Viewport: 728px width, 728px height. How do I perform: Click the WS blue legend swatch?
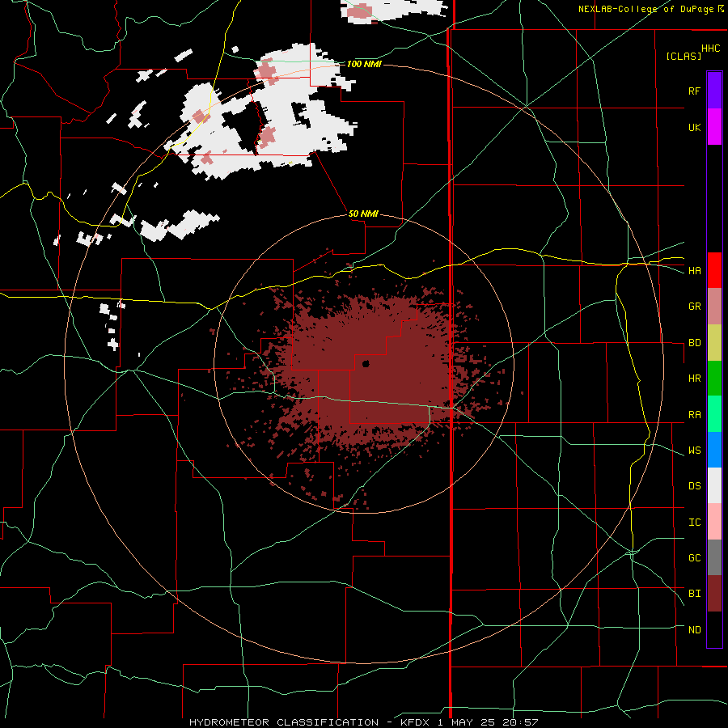click(714, 450)
